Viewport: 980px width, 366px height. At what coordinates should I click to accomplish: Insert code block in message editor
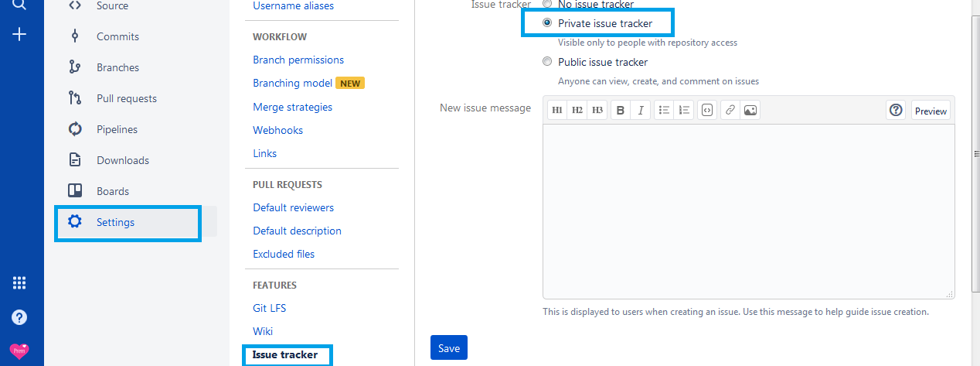[x=706, y=111]
